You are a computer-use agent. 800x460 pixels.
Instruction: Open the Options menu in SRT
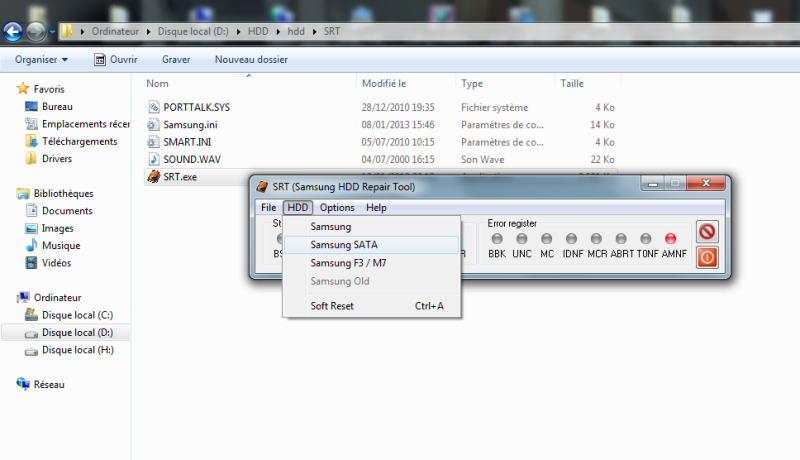337,208
